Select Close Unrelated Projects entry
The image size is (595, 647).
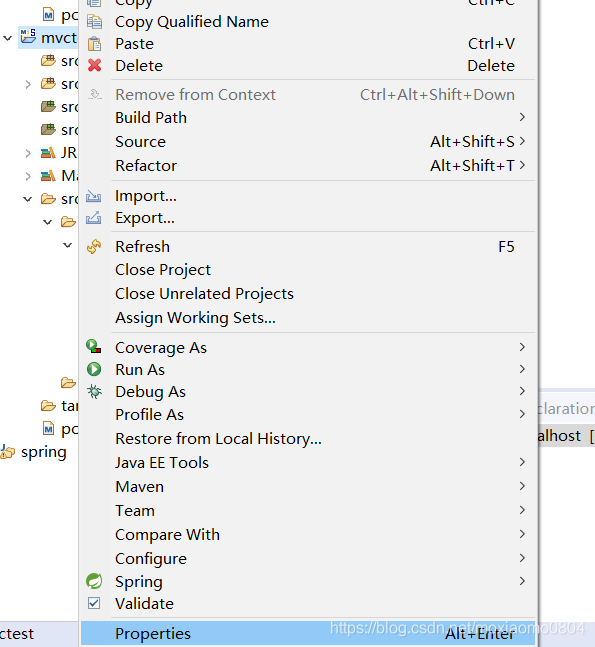tap(308, 294)
